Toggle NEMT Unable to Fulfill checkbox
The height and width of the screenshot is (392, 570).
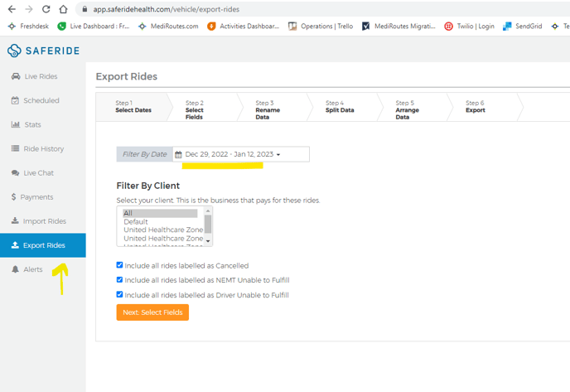click(120, 280)
